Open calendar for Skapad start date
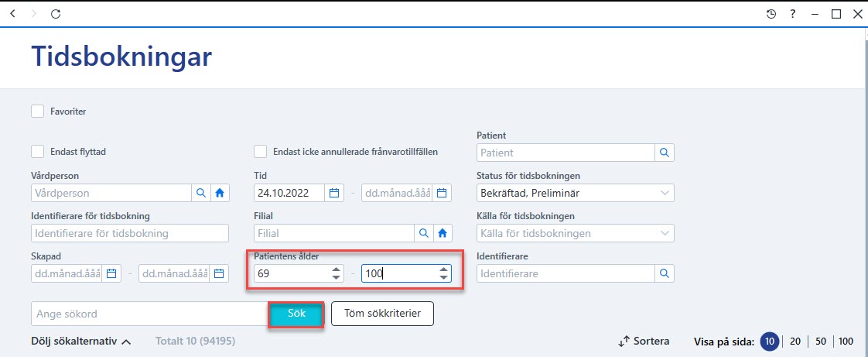The height and width of the screenshot is (357, 868). point(111,273)
